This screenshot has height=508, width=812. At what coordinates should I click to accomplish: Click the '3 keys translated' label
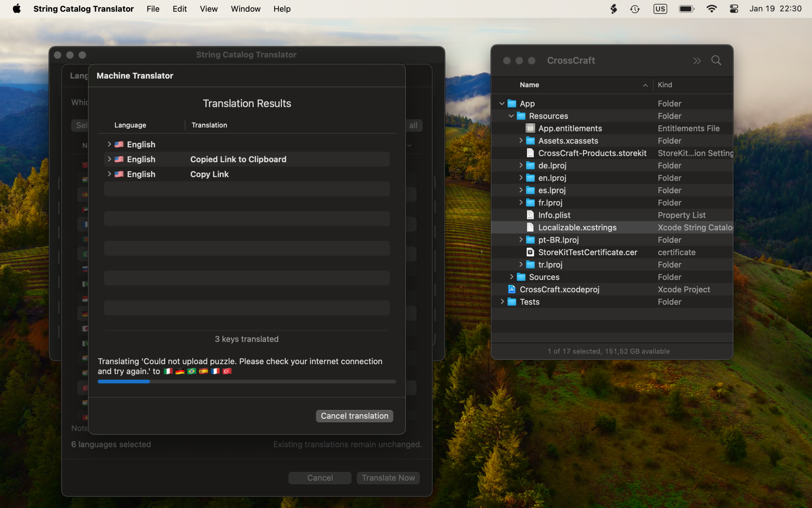tap(247, 339)
